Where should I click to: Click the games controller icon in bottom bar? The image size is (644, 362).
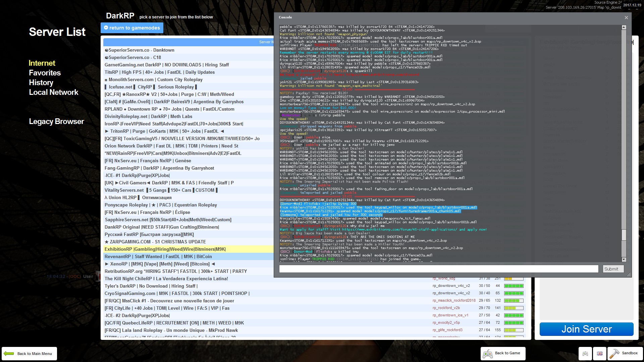585,354
